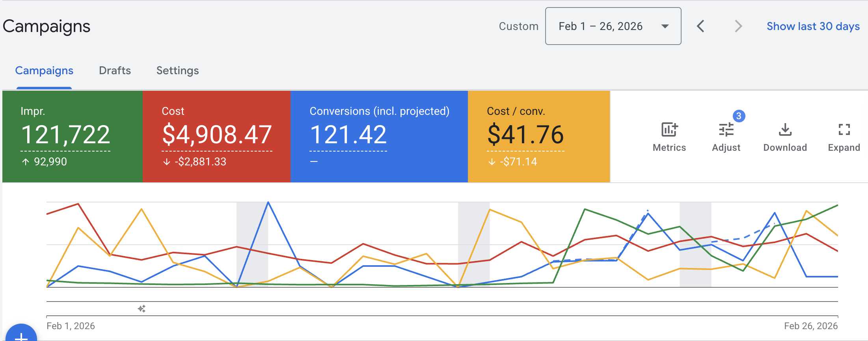This screenshot has height=341, width=868.
Task: Go to previous date range arrow
Action: 700,26
